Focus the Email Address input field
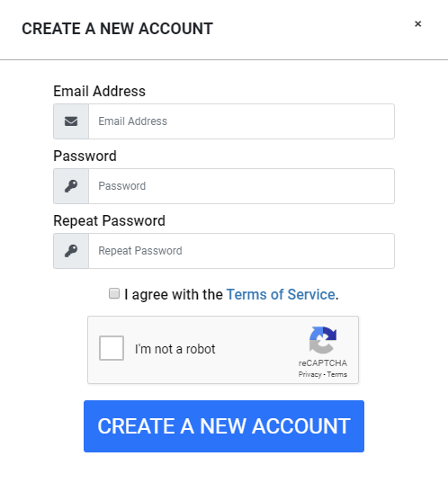 242,121
